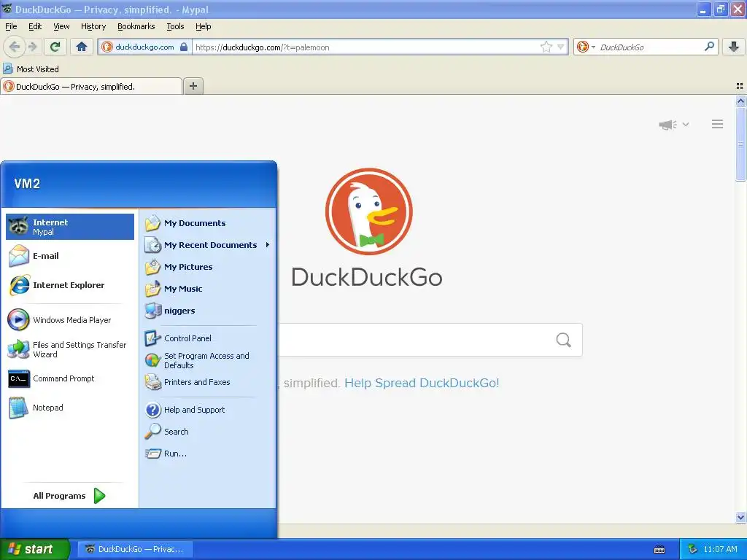Open Files and Settings Transfer Wizard

point(70,349)
